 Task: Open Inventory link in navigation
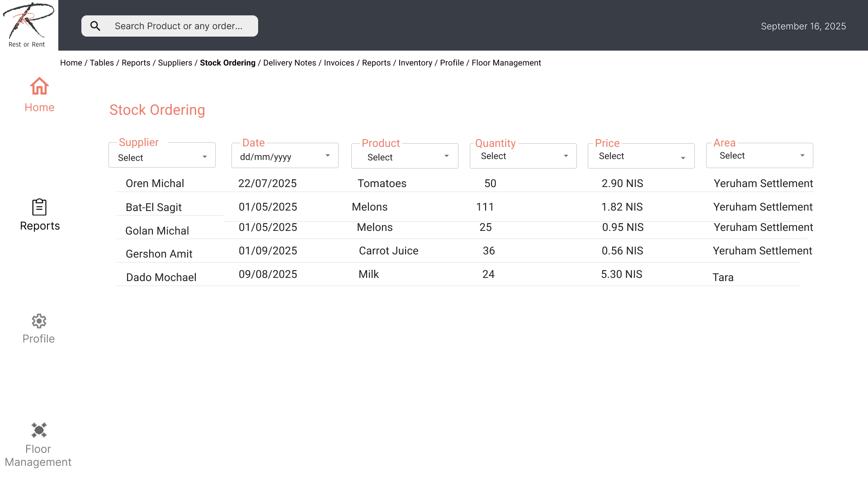tap(415, 63)
